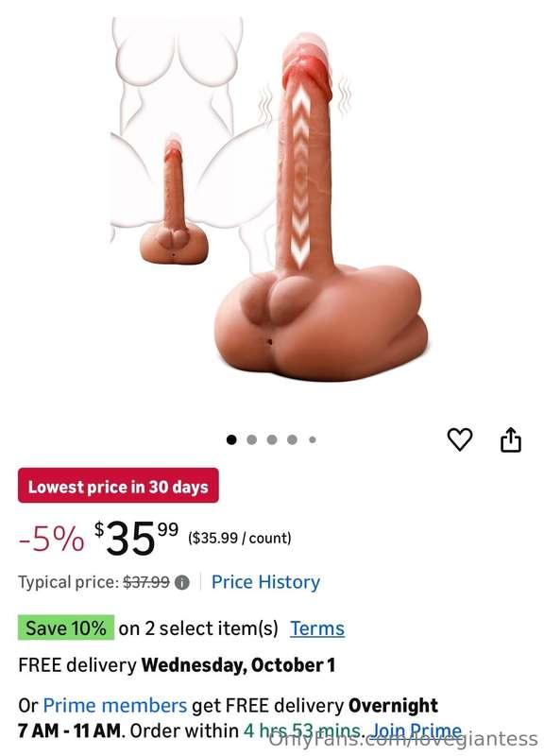Jump to third image carousel dot
The image size is (544, 756).
[x=272, y=439]
